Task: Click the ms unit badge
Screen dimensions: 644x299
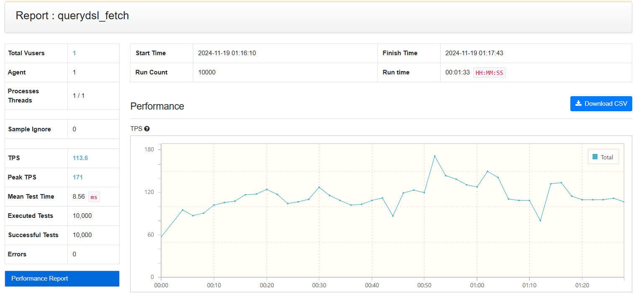Action: tap(94, 197)
